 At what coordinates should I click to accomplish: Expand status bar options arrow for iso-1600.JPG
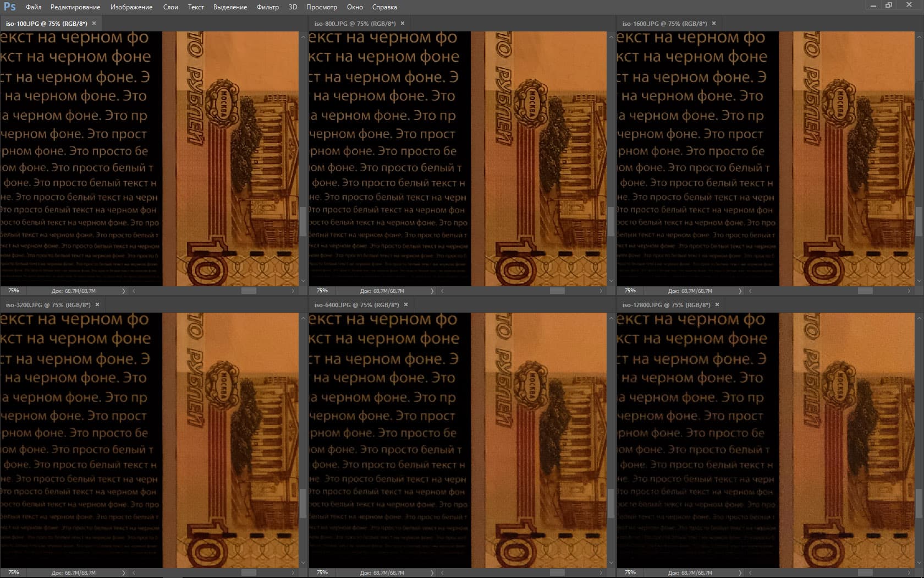[740, 291]
